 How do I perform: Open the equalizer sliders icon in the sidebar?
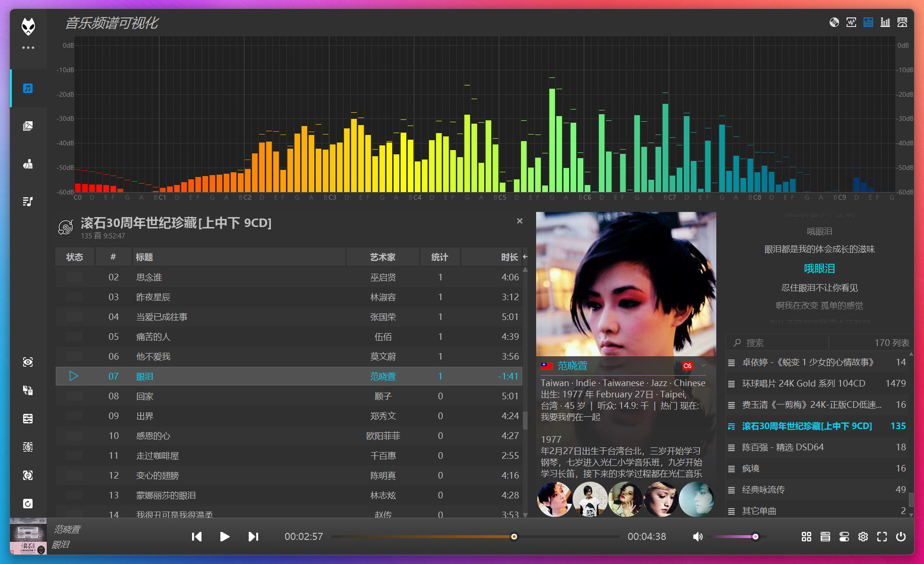click(28, 419)
